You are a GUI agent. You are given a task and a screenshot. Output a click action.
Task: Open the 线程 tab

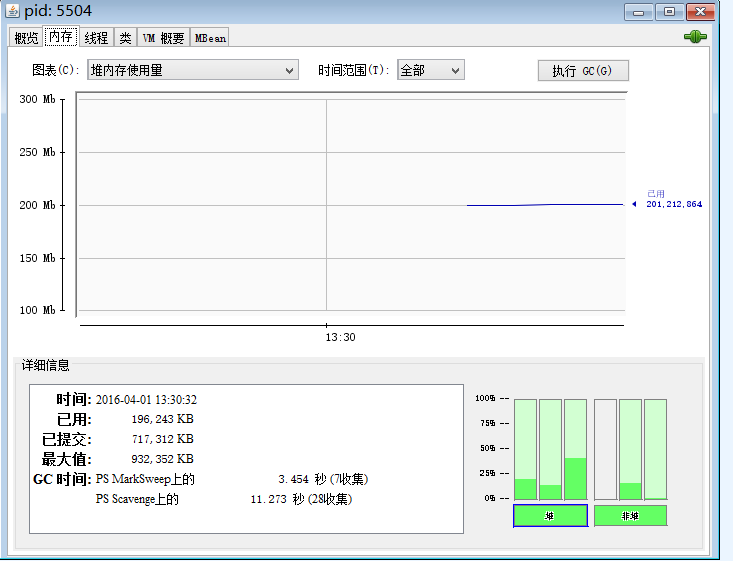96,38
